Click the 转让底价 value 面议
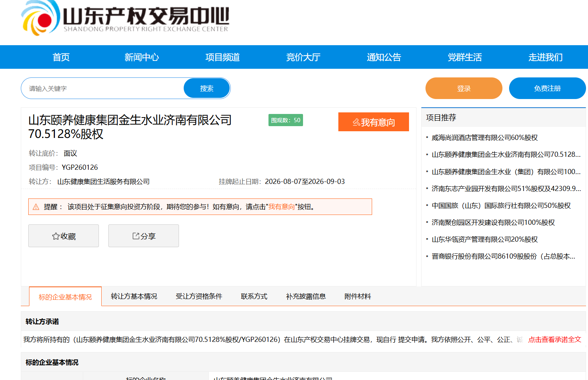The image size is (588, 380). [70, 153]
